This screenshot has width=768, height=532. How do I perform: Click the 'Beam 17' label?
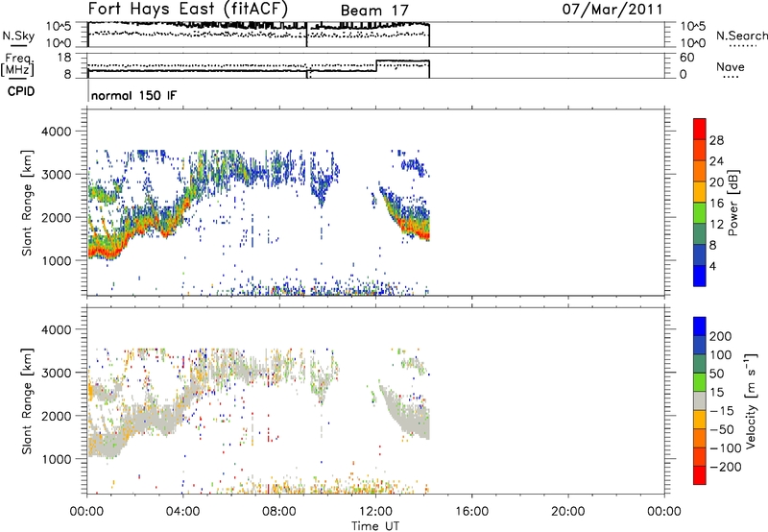coord(374,11)
